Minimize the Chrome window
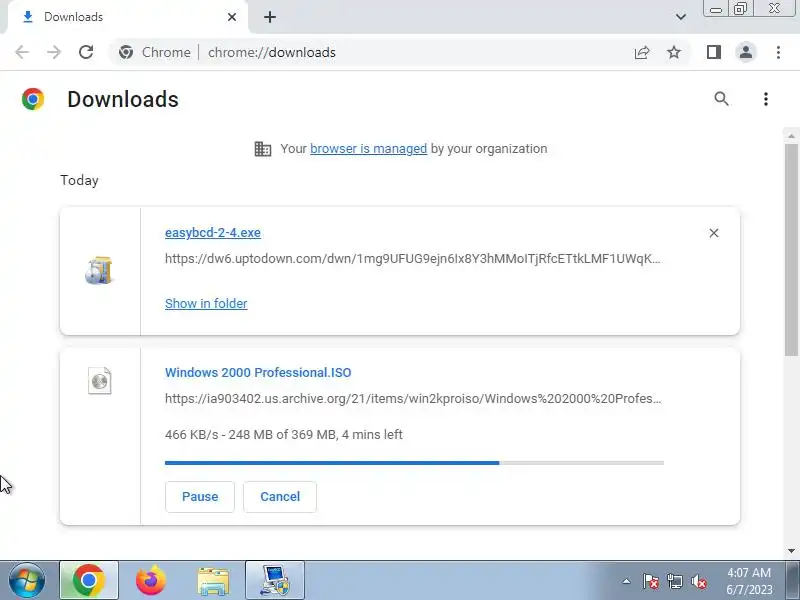 pyautogui.click(x=716, y=9)
